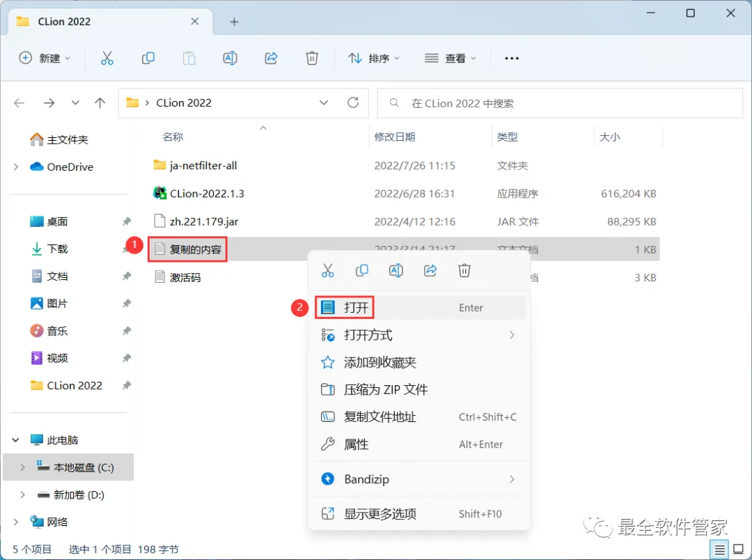Select 本地磁盘 (C:) drive in sidebar
Viewport: 752px width, 560px height.
click(84, 467)
